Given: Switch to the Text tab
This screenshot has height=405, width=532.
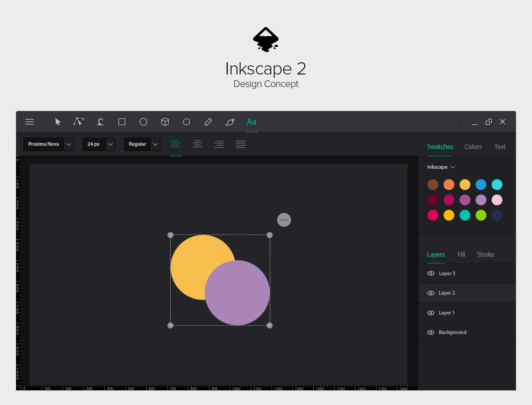Looking at the screenshot, I should coord(500,146).
